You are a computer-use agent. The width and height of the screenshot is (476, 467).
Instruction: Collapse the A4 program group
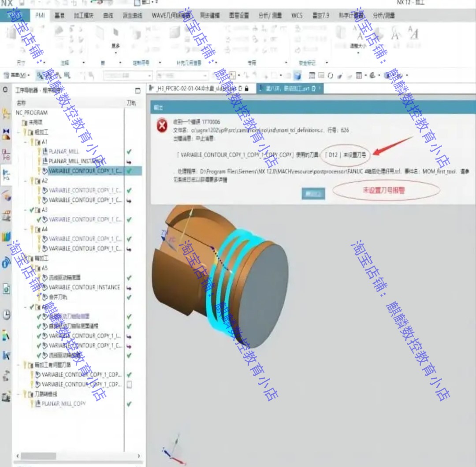point(26,230)
